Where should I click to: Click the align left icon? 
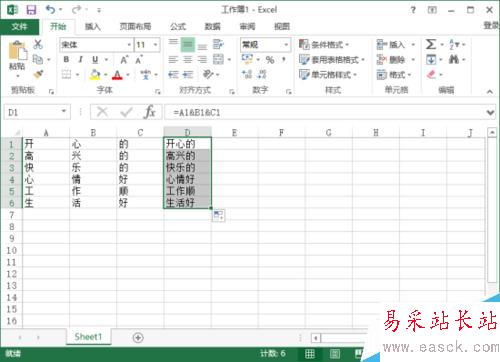(x=173, y=60)
